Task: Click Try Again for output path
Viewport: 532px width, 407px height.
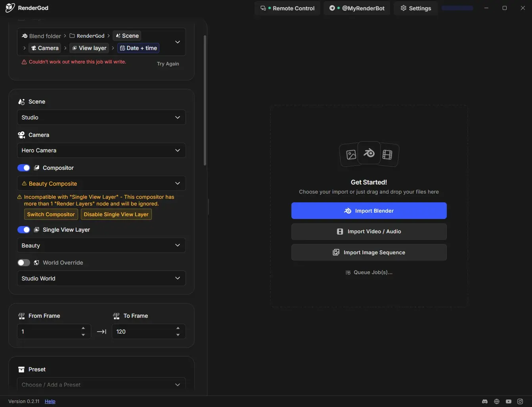Action: 168,64
